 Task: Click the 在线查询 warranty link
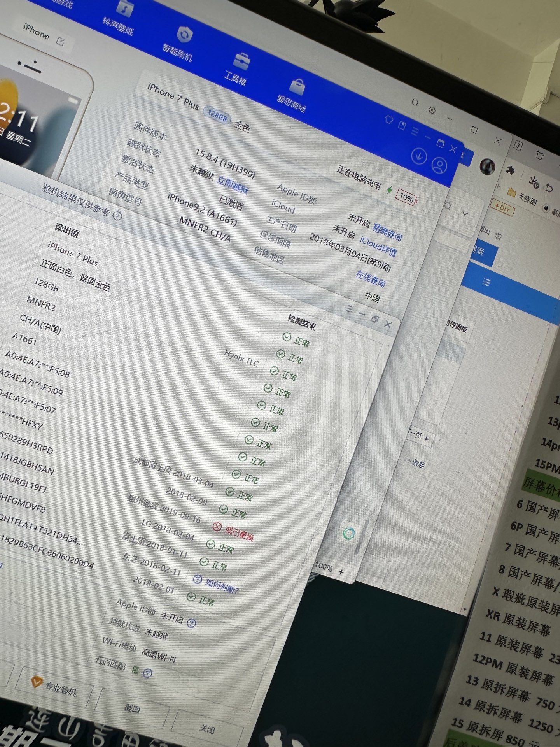371,279
